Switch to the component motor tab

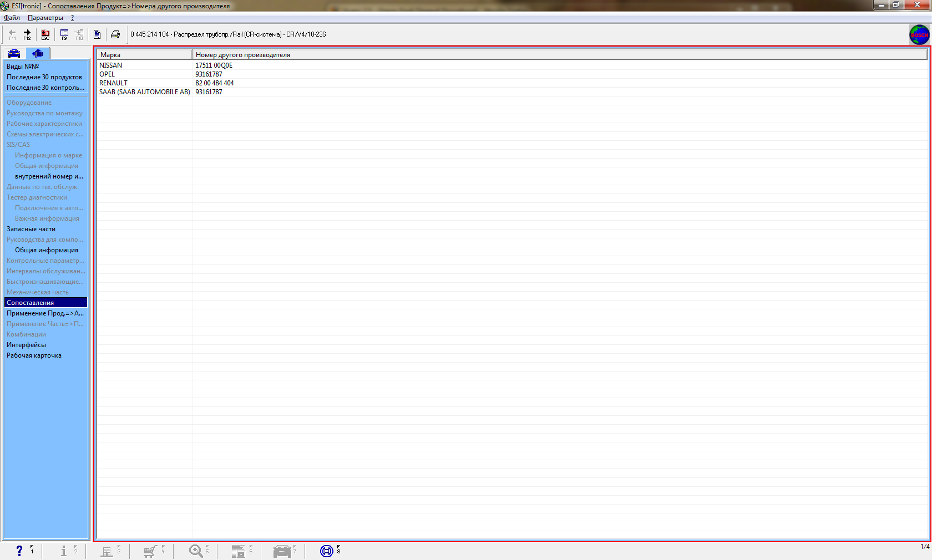38,53
